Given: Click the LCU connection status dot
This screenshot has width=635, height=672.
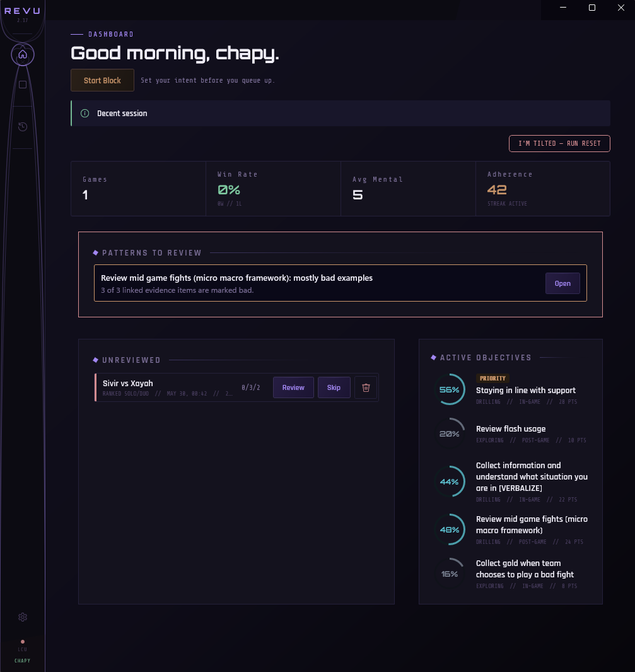Looking at the screenshot, I should (23, 642).
